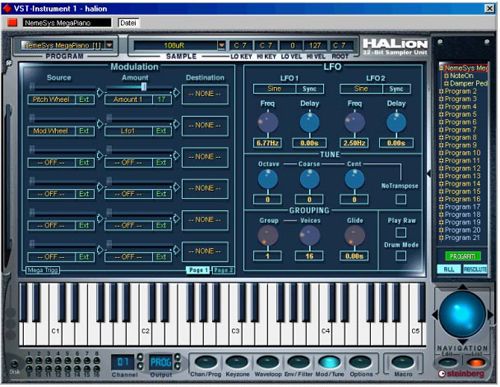Adjust the Voices knob
This screenshot has width=500, height=387.
(310, 235)
